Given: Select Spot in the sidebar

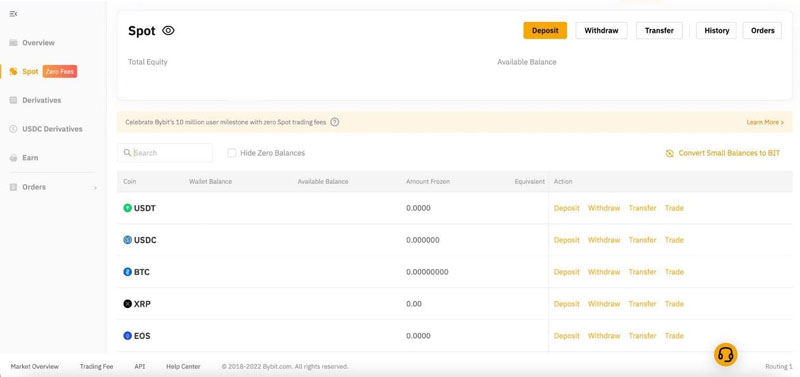Looking at the screenshot, I should tap(30, 71).
